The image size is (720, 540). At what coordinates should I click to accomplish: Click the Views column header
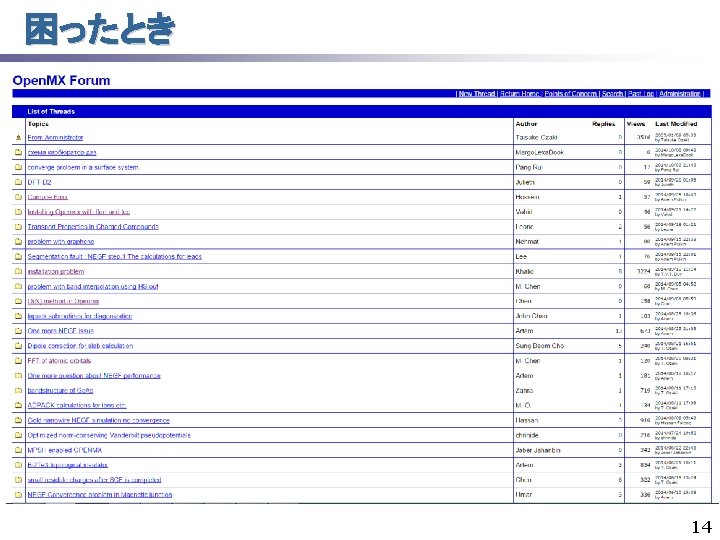[636, 124]
